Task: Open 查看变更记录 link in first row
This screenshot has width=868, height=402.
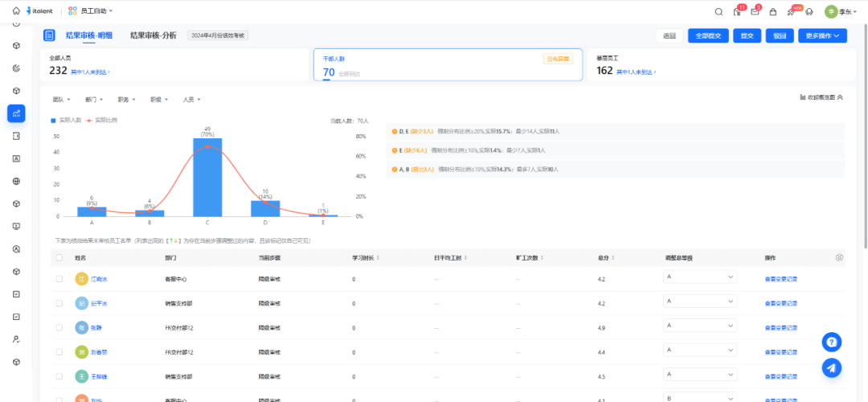Action: click(x=780, y=279)
